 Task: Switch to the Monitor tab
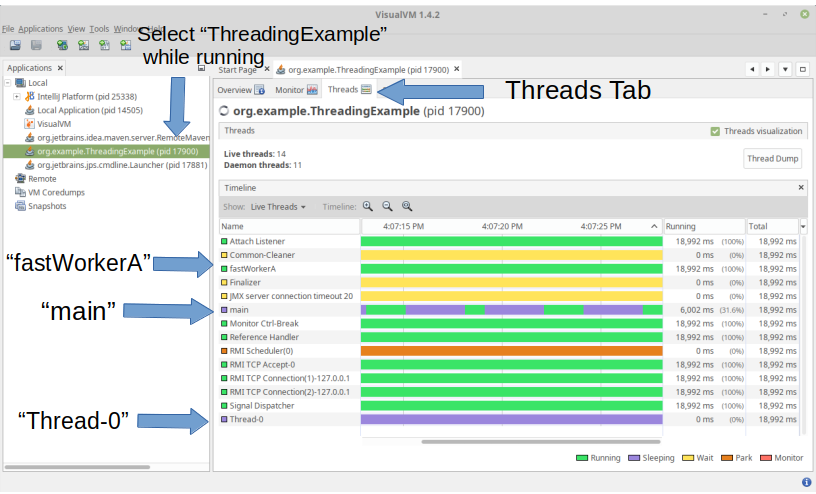click(296, 90)
